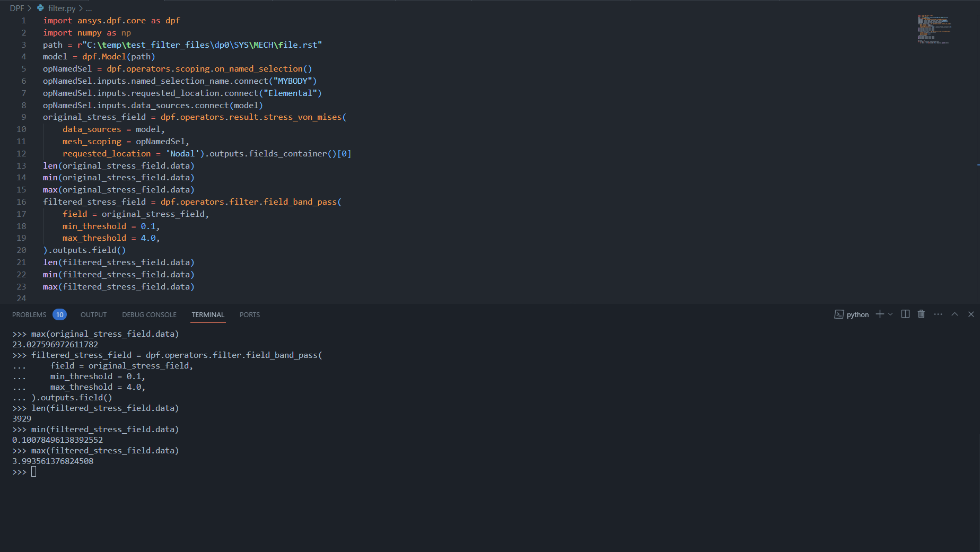The image size is (980, 552).
Task: Click ').outputs.field()' on line 20
Action: (84, 250)
